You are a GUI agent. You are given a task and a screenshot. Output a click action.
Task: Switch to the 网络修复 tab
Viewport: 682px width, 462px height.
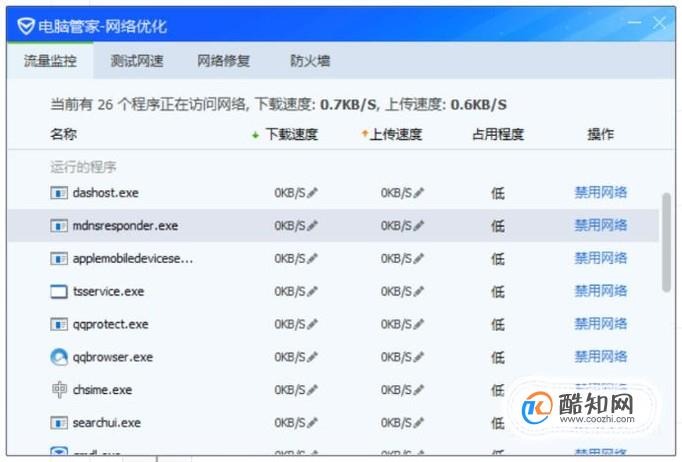click(223, 61)
